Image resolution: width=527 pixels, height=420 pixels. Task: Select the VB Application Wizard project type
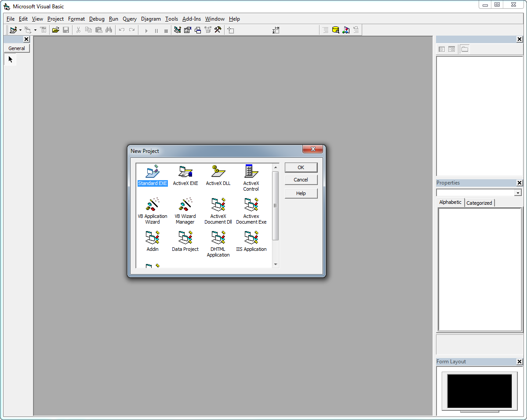(153, 211)
